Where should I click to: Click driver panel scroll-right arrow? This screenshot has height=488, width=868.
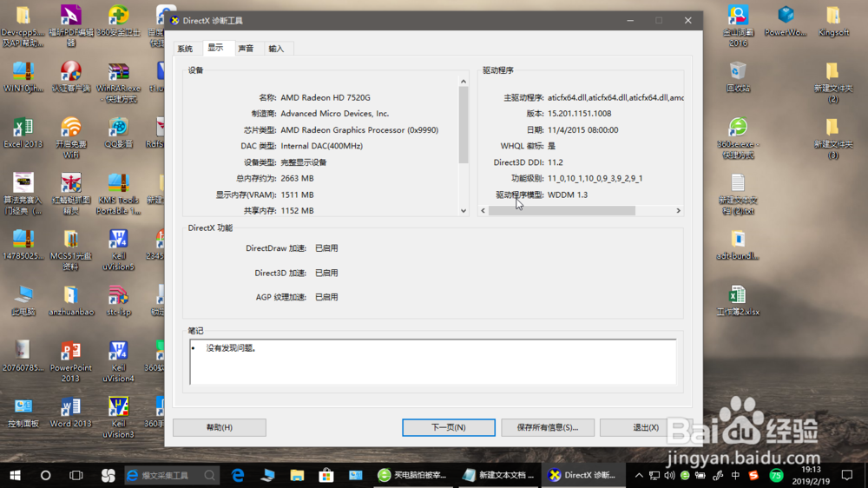coord(678,210)
